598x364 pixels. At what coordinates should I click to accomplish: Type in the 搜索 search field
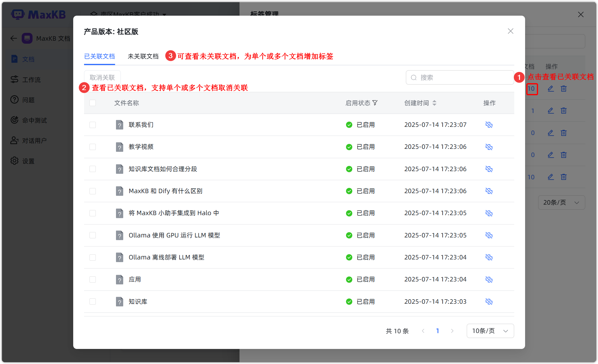coord(460,77)
